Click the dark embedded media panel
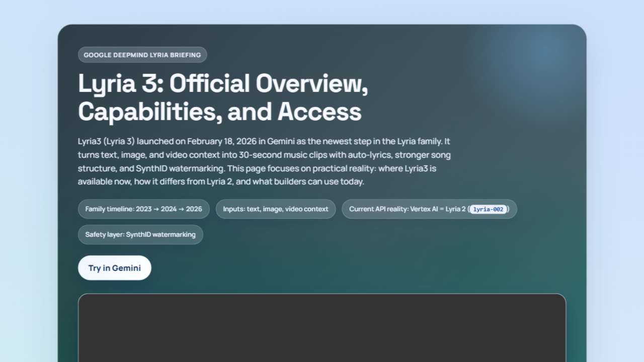This screenshot has height=362, width=644. point(322,327)
